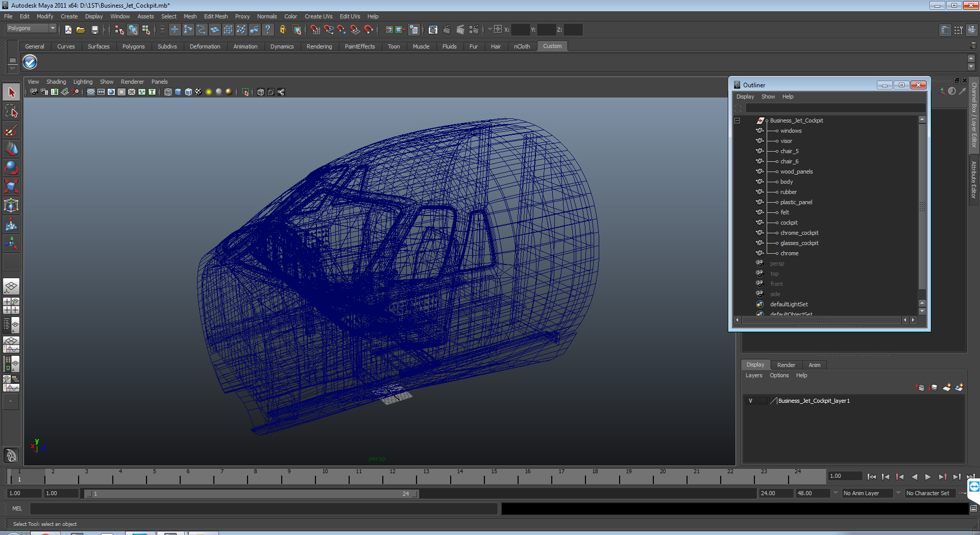Image resolution: width=980 pixels, height=535 pixels.
Task: Enable the Four View layout
Action: click(x=11, y=305)
